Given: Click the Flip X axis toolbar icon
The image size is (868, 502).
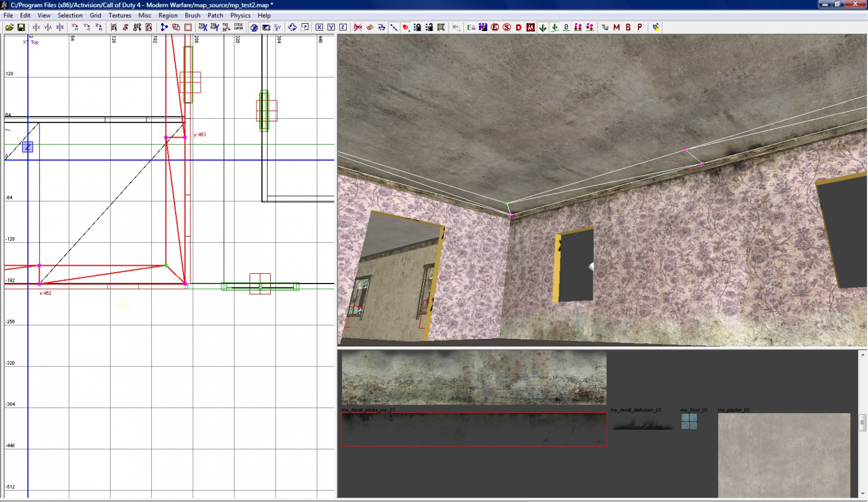Looking at the screenshot, I should click(x=36, y=27).
